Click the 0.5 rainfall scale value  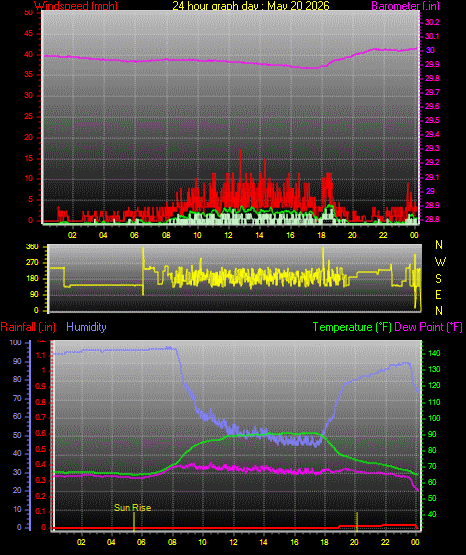point(41,449)
